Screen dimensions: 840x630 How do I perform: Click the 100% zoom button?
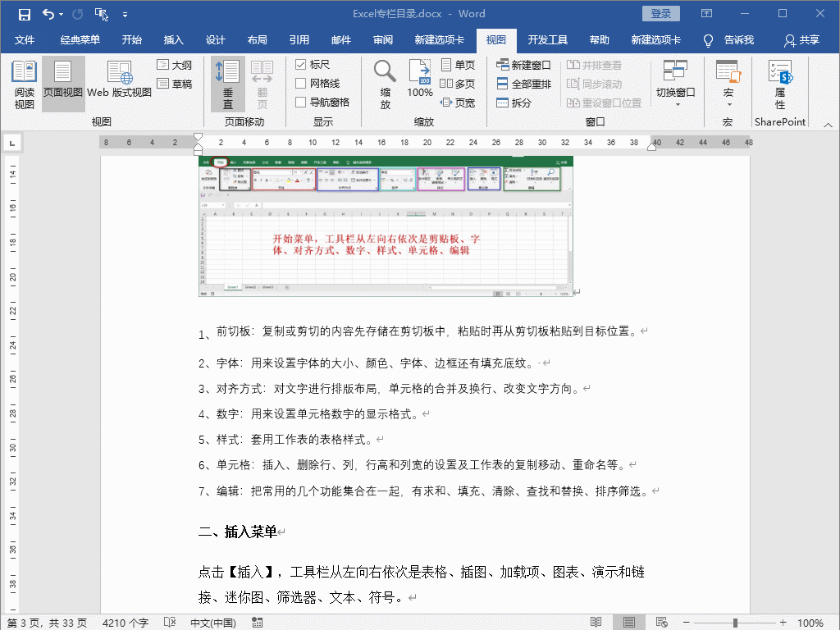point(420,80)
